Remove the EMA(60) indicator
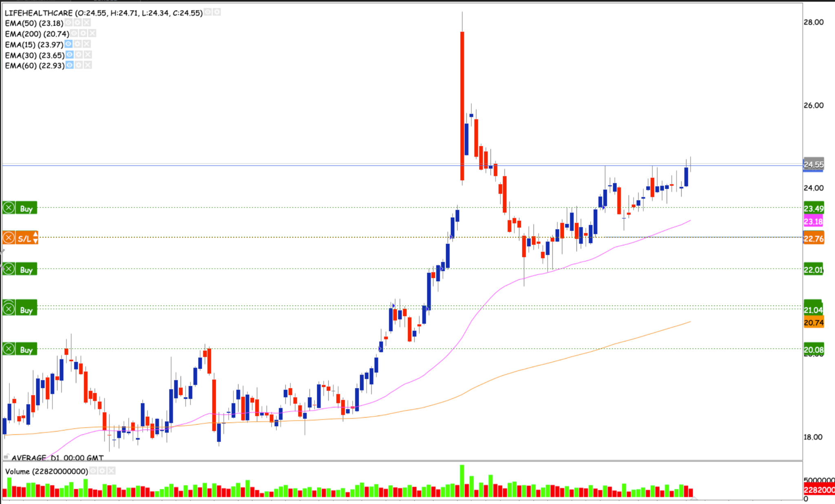The width and height of the screenshot is (835, 504). (87, 65)
